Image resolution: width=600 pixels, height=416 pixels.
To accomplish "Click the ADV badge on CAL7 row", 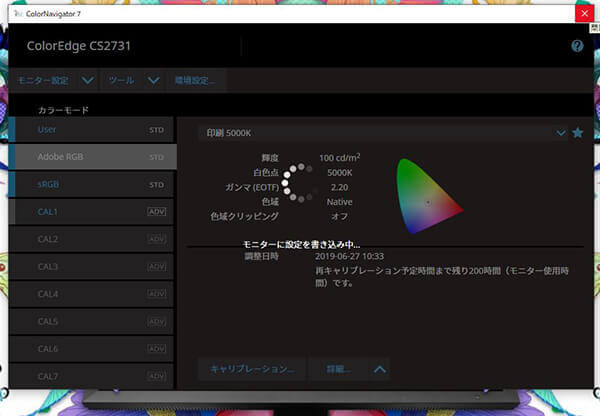I will click(157, 376).
